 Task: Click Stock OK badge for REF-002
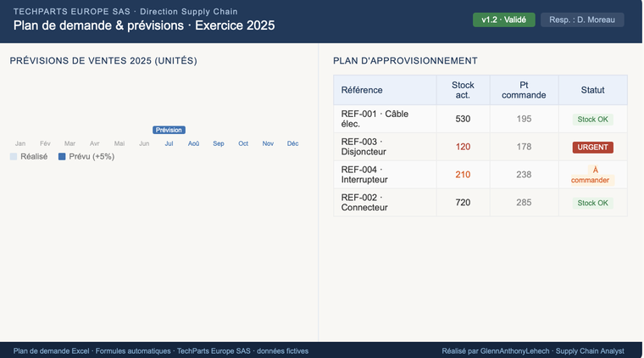pyautogui.click(x=592, y=203)
